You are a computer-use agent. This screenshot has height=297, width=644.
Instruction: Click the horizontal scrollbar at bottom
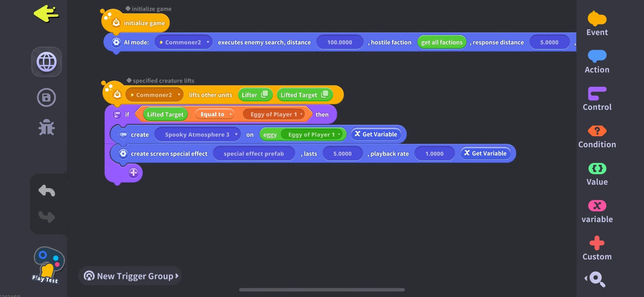coord(322,289)
